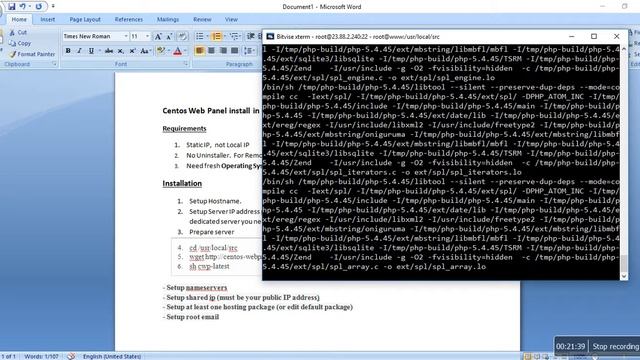Open Customize Quick Access Toolbar dropdown
The width and height of the screenshot is (640, 360).
pos(53,7)
